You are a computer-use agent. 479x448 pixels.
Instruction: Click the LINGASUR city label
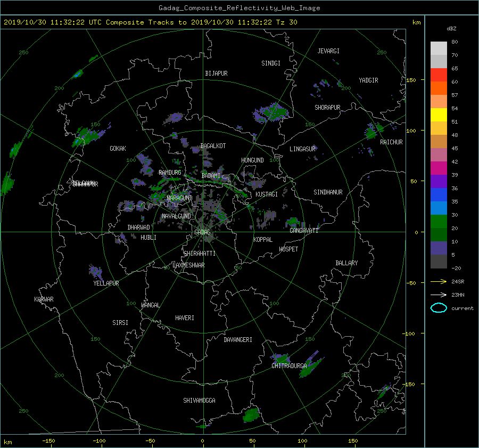(302, 149)
